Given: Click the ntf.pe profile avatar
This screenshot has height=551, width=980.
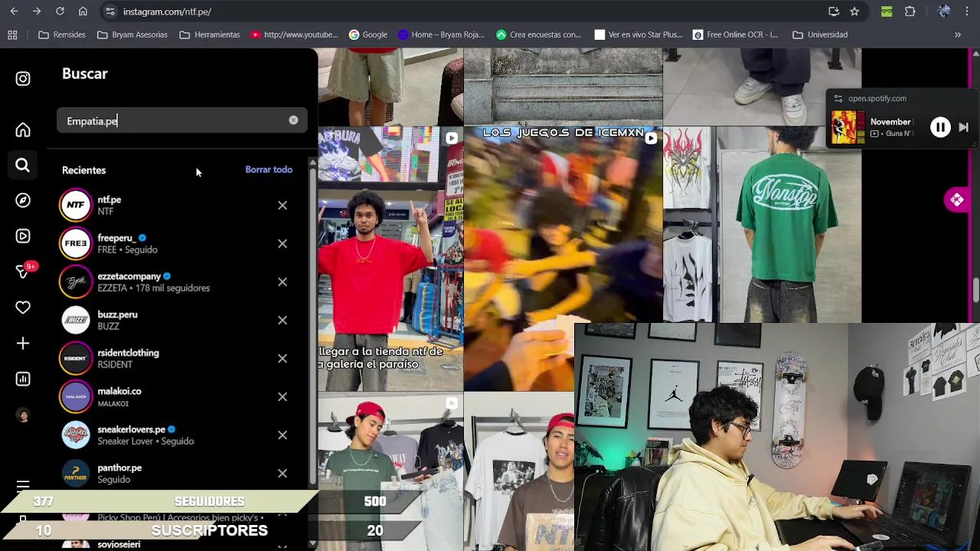Looking at the screenshot, I should tap(76, 205).
